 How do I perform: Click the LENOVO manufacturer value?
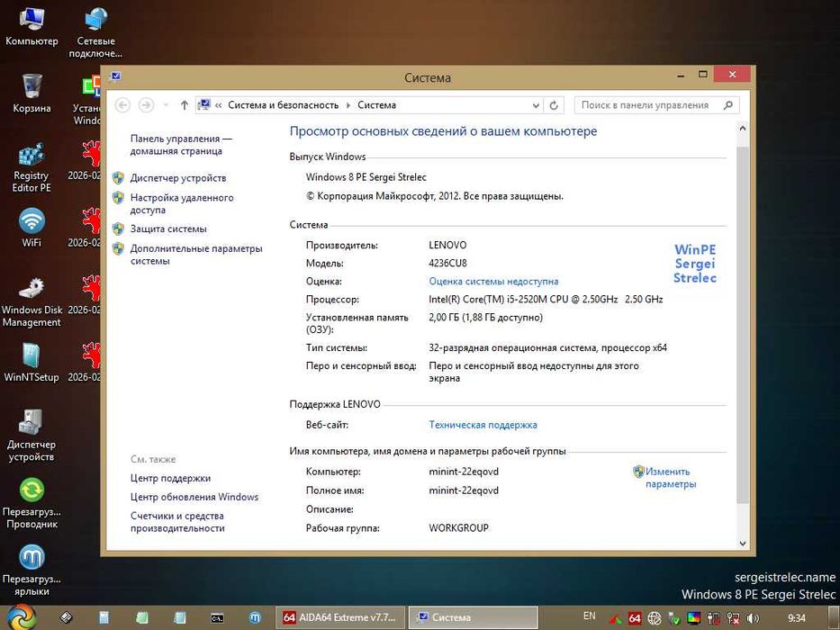point(447,245)
